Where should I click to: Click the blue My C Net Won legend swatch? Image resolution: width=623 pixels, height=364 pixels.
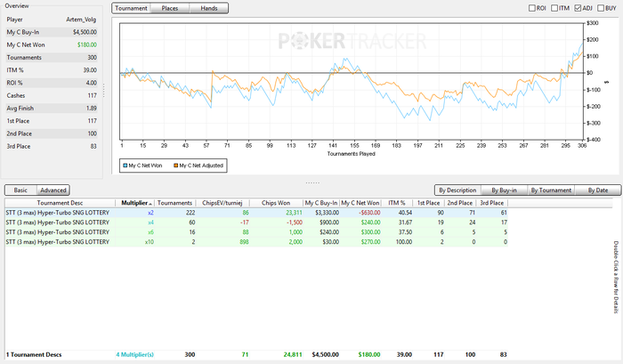click(x=125, y=165)
